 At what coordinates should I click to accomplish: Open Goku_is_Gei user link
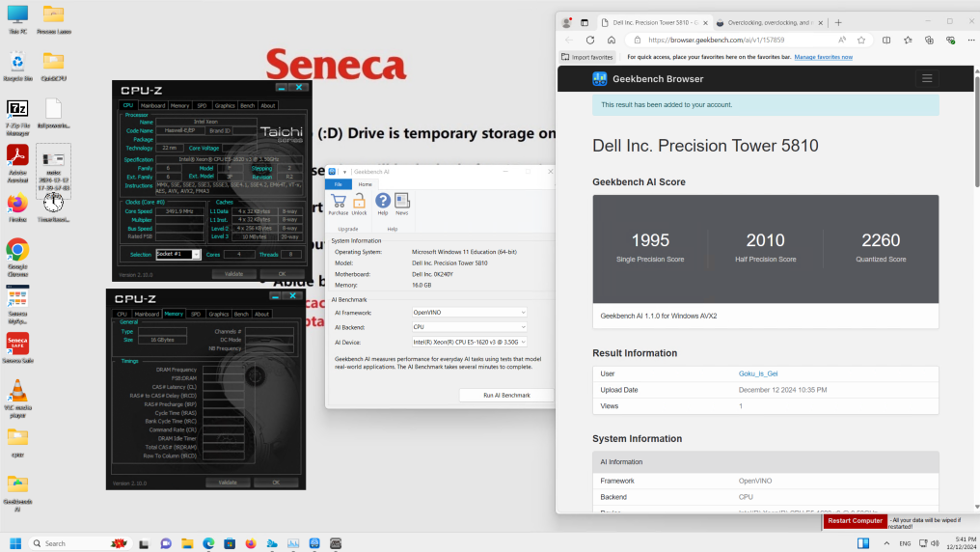pos(757,373)
